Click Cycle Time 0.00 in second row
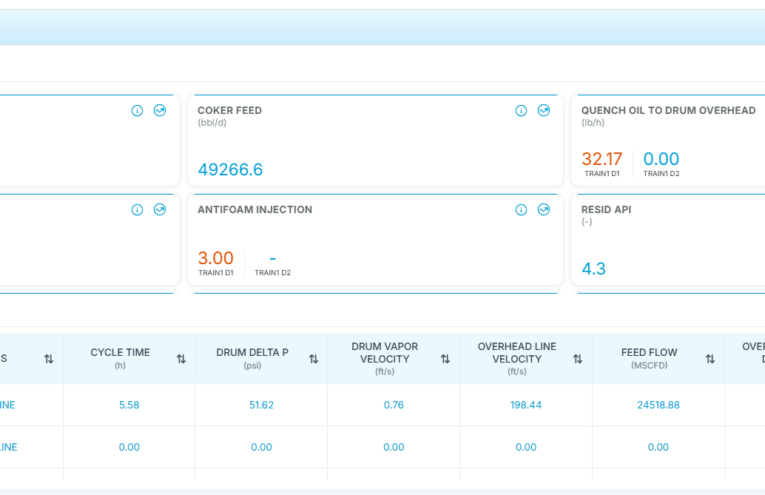The image size is (765, 495). pos(129,447)
